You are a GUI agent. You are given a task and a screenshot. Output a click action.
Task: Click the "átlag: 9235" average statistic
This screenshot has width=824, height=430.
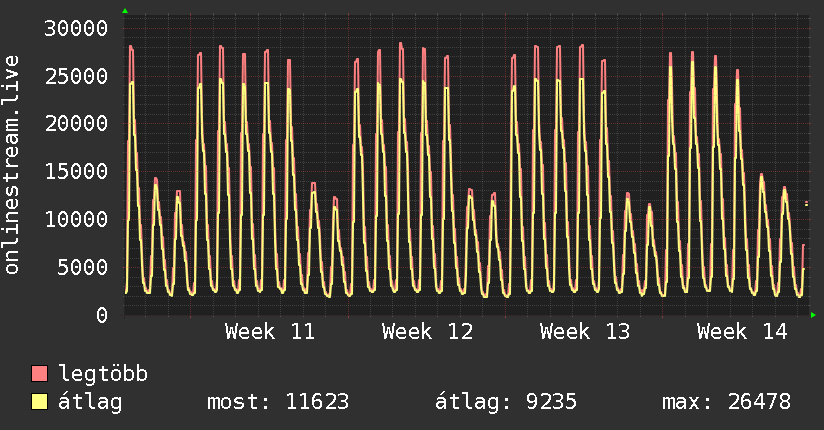pos(505,403)
